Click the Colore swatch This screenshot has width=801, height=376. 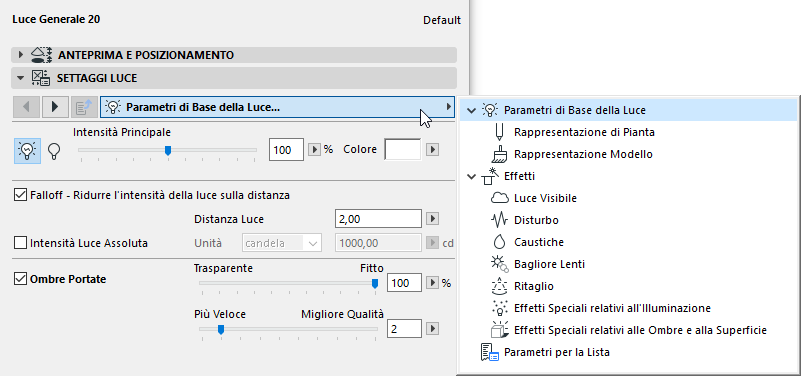pyautogui.click(x=403, y=150)
